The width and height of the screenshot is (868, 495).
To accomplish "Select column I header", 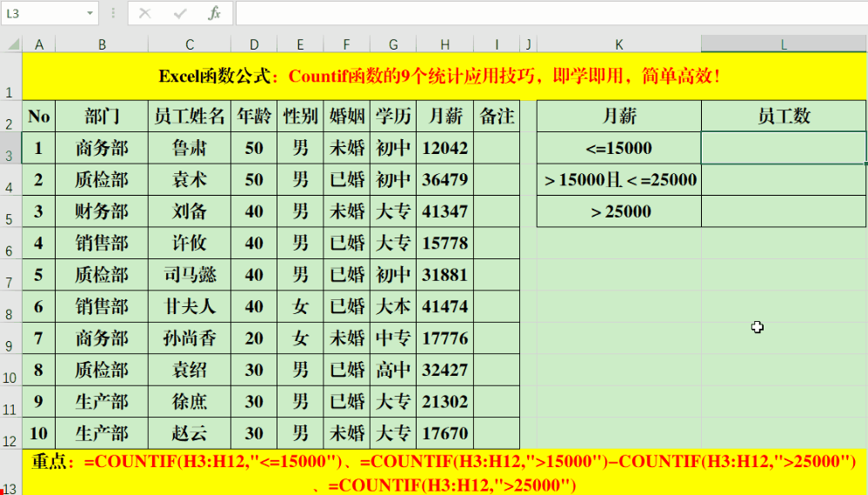I will pyautogui.click(x=497, y=44).
